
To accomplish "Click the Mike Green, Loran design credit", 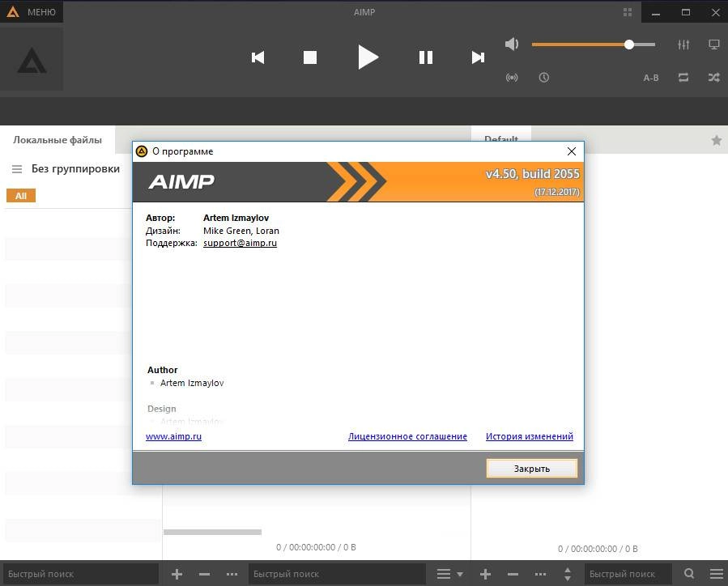I will point(241,231).
